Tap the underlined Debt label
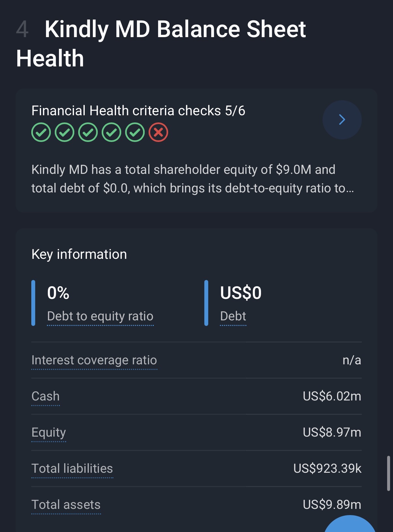393x532 pixels. pyautogui.click(x=233, y=316)
